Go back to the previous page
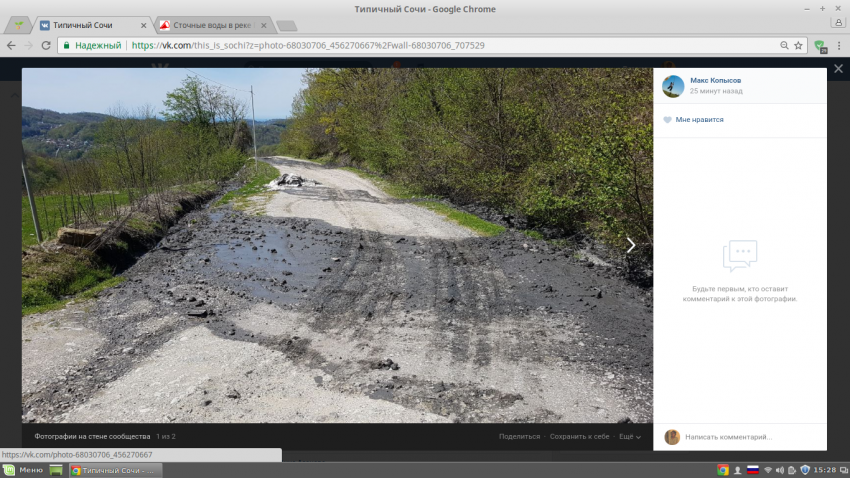 10,45
